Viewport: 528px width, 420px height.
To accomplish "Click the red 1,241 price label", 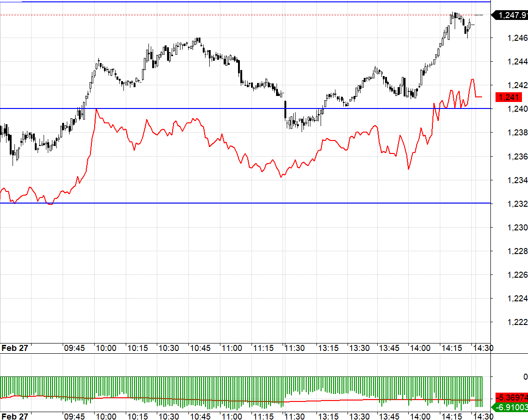I will pyautogui.click(x=509, y=97).
